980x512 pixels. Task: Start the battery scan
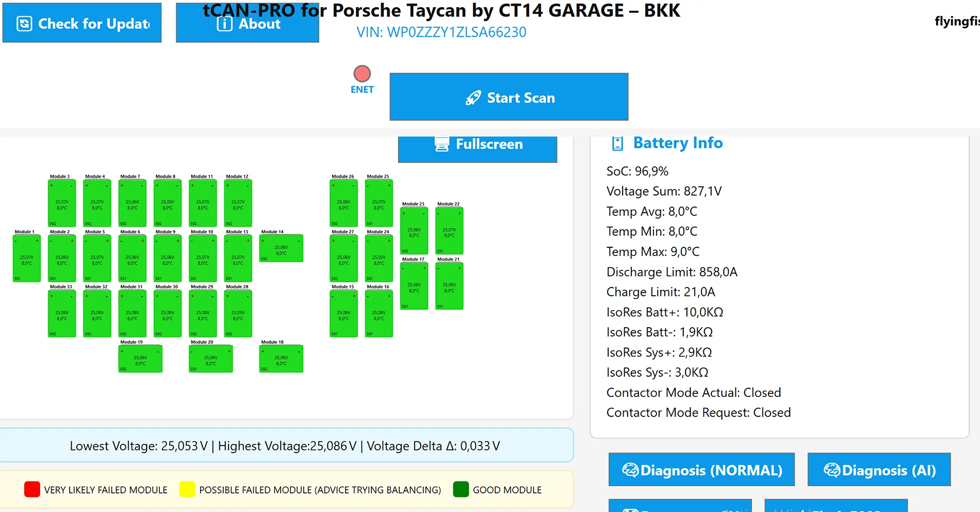pos(509,97)
